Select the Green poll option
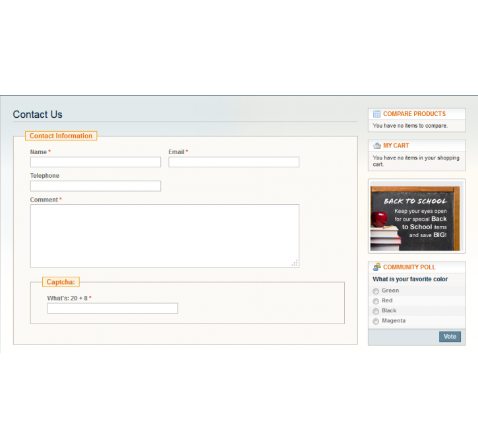Image resolution: width=478 pixels, height=448 pixels. [376, 291]
